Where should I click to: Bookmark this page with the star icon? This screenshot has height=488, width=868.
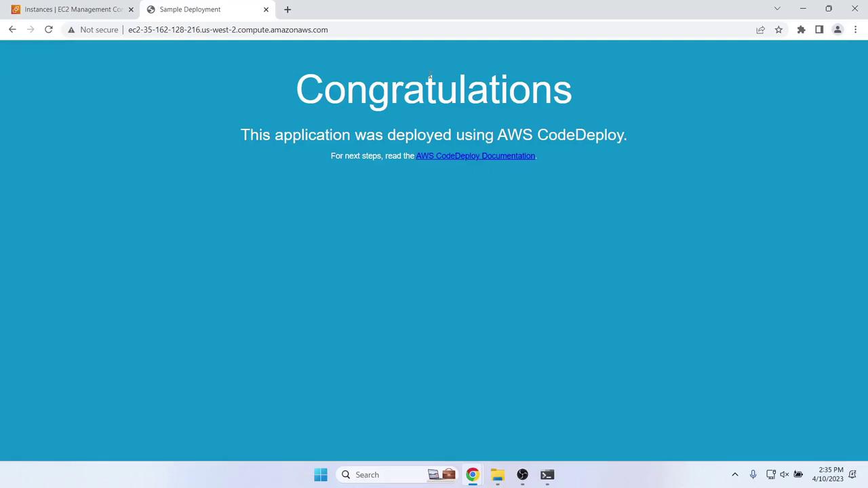(x=778, y=30)
